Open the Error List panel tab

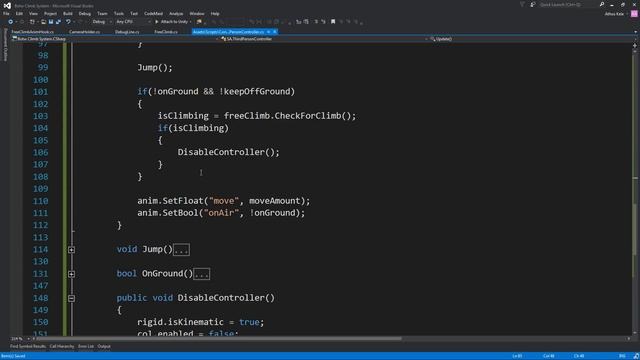pos(86,347)
